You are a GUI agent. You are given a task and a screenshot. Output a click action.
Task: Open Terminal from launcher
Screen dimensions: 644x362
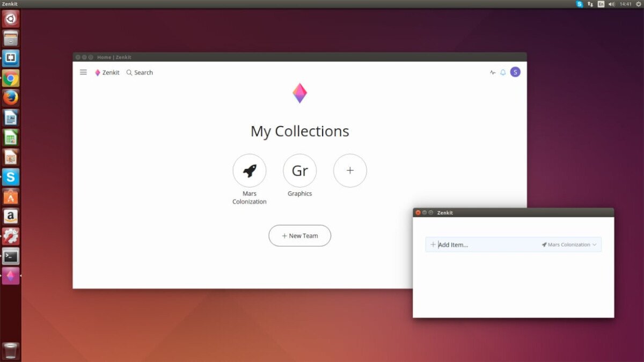[11, 256]
